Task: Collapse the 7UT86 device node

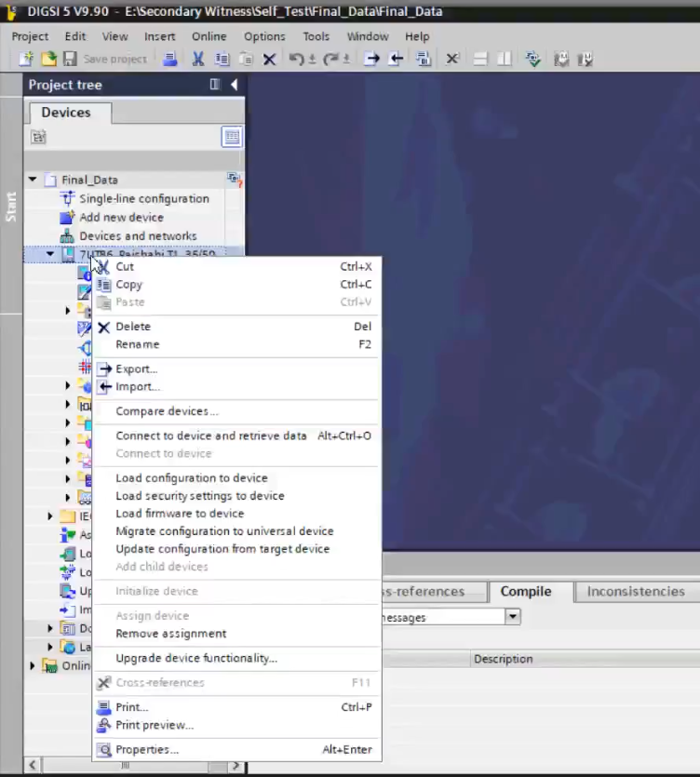Action: click(x=50, y=254)
